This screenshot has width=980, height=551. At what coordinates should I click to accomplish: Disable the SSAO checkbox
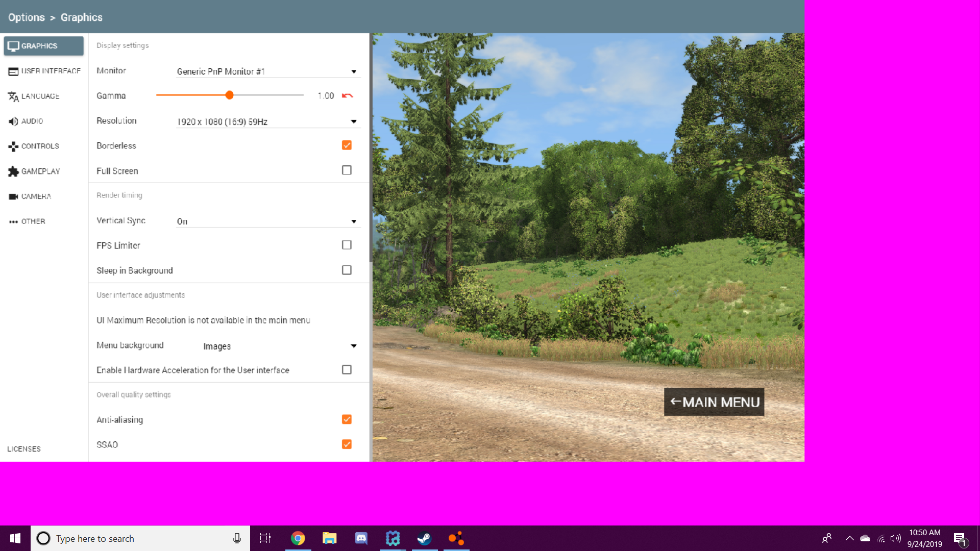pyautogui.click(x=347, y=444)
